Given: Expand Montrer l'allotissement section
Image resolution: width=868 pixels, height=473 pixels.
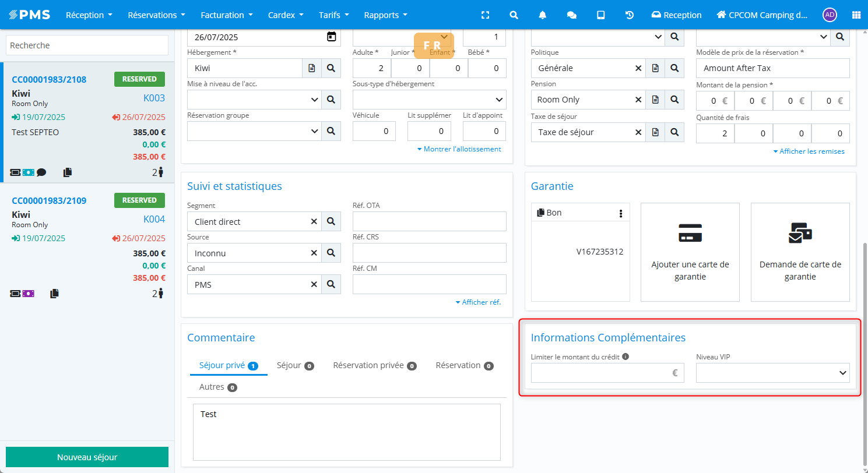Looking at the screenshot, I should click(459, 149).
